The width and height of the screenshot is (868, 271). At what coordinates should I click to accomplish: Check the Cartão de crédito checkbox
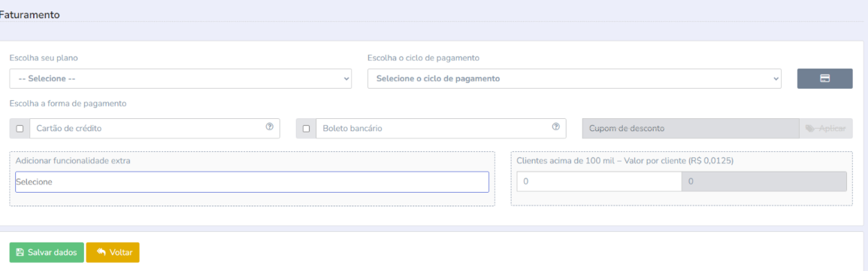pyautogui.click(x=20, y=129)
